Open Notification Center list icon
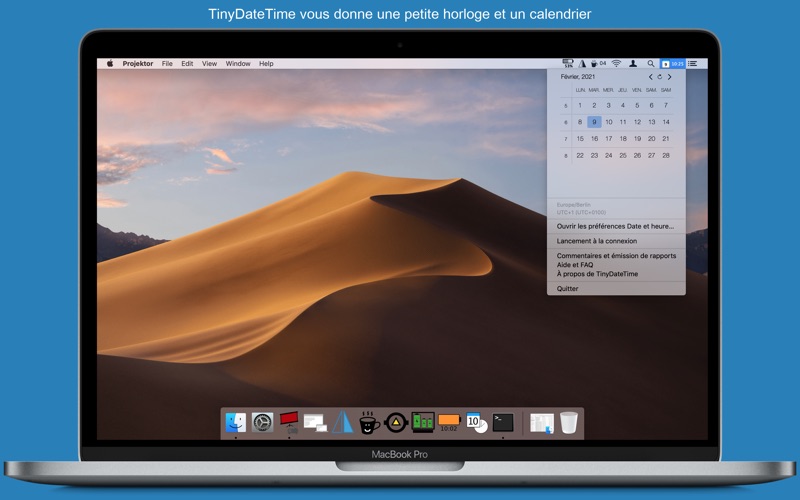This screenshot has height=500, width=800. click(692, 64)
